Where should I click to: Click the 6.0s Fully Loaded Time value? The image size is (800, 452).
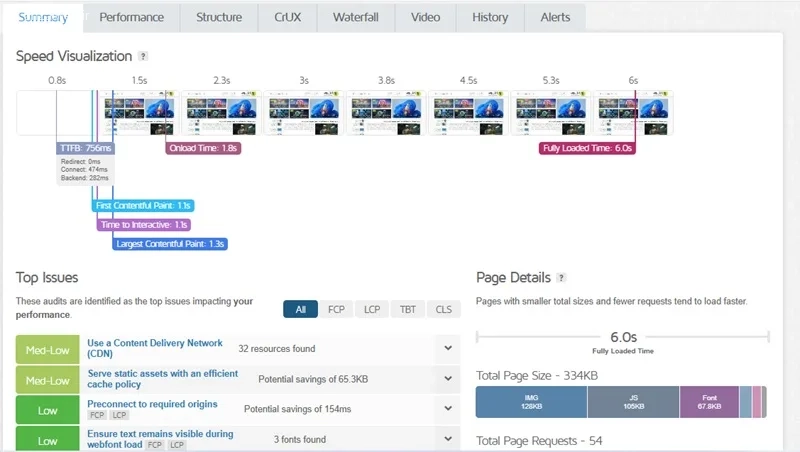coord(623,337)
